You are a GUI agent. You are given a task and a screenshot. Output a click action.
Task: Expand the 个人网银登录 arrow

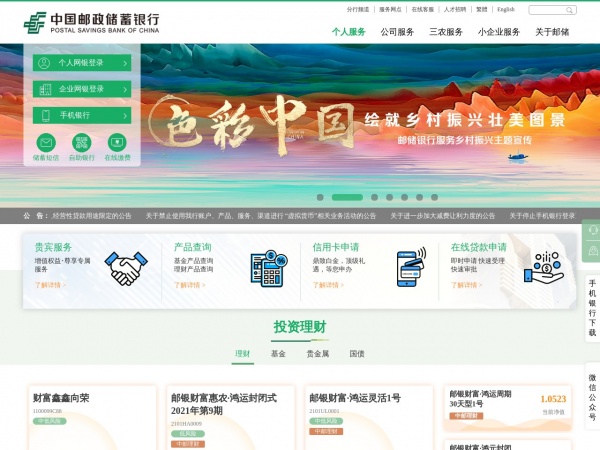tap(125, 63)
